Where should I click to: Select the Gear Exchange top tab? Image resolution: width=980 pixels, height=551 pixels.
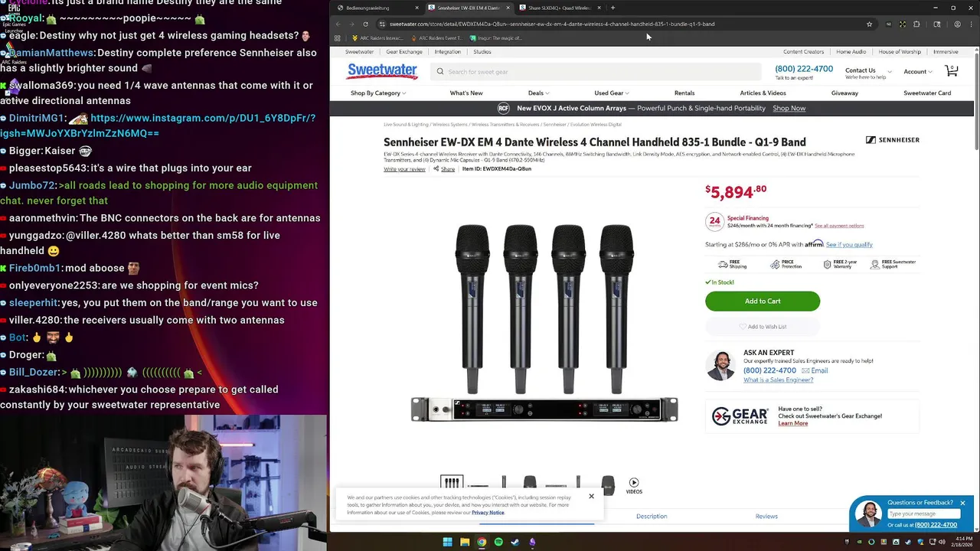404,52
